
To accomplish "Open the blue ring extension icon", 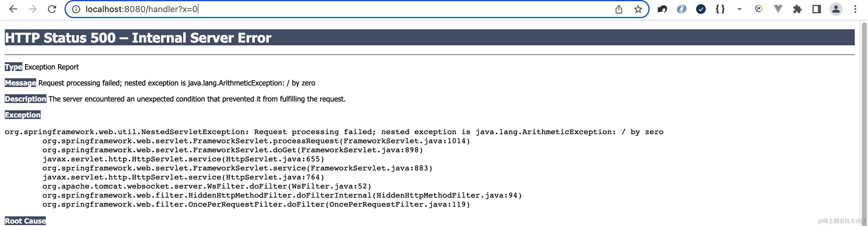I will (681, 9).
